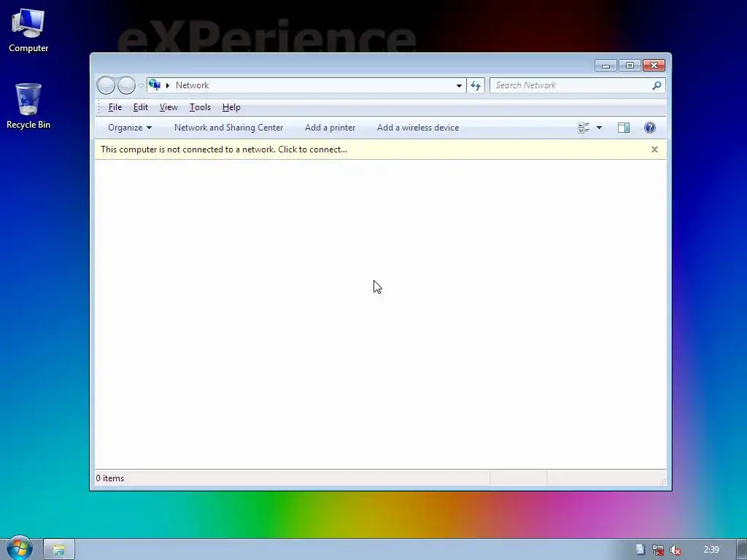747x560 pixels.
Task: Change your view icon button
Action: coord(584,128)
